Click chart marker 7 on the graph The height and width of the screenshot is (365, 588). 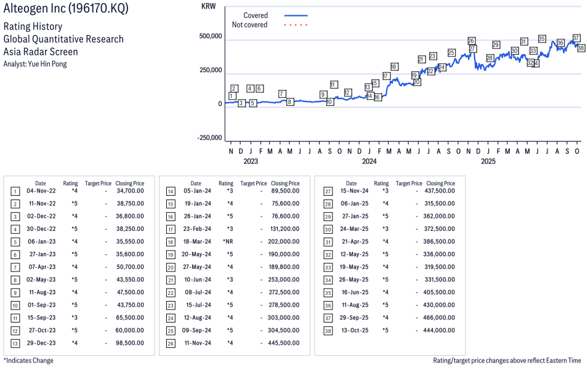(x=282, y=94)
